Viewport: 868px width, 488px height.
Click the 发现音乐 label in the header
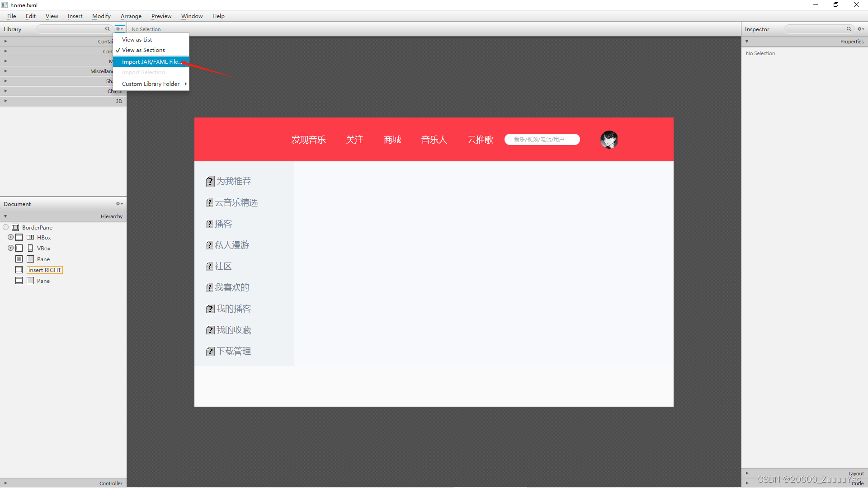pyautogui.click(x=308, y=140)
